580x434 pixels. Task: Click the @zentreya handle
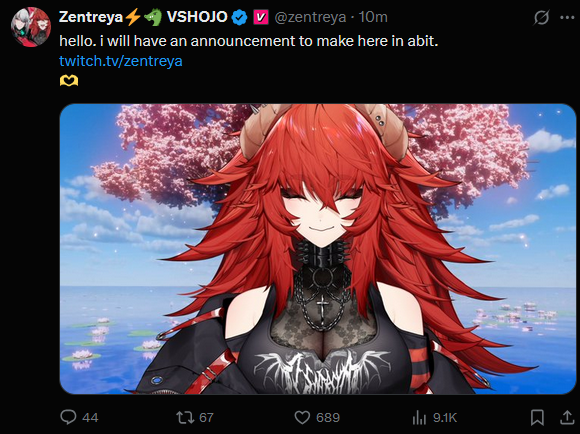310,17
